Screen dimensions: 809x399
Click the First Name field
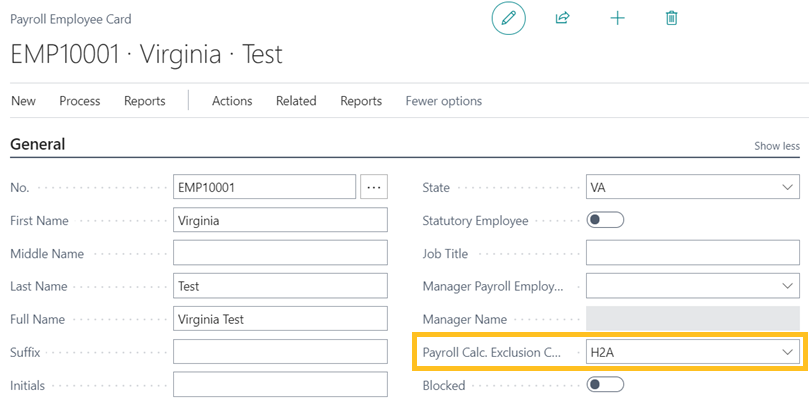(280, 220)
